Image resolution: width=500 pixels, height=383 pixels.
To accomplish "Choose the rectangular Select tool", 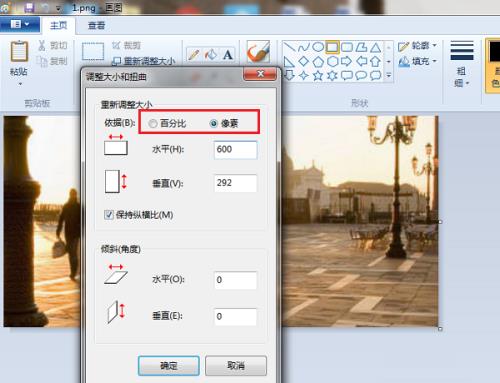I will tap(93, 51).
